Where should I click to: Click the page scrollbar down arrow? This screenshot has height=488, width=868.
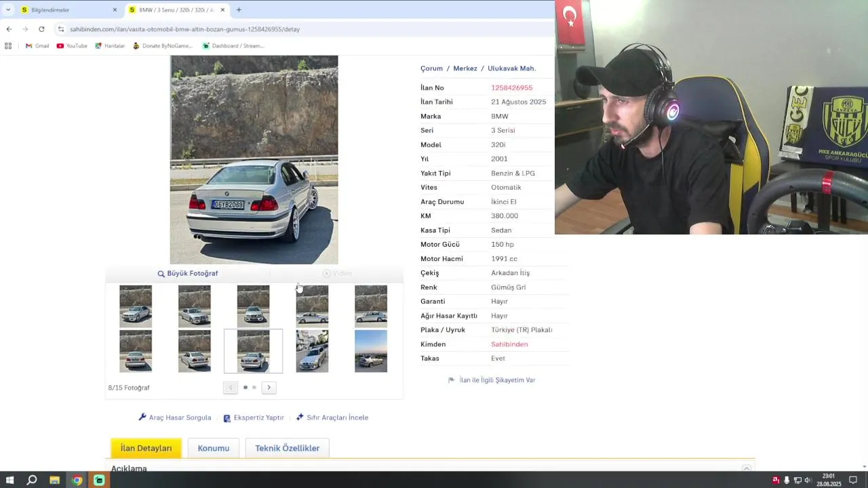pyautogui.click(x=864, y=466)
